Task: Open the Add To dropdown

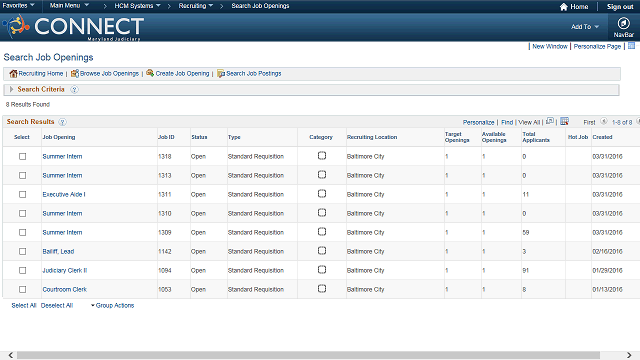Action: pos(585,27)
